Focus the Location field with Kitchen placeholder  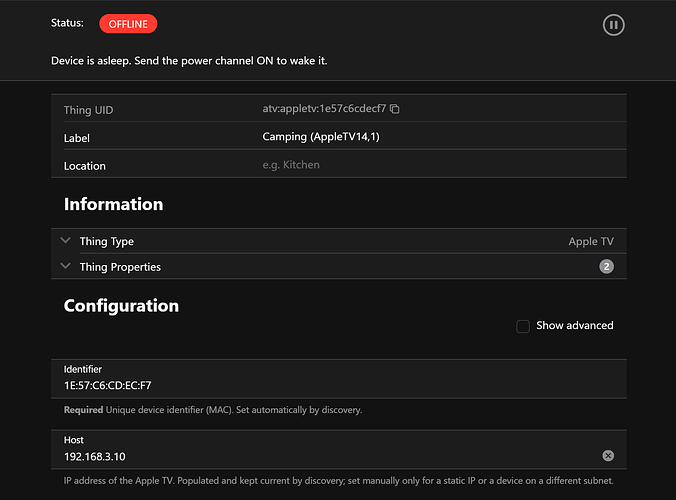(444, 165)
